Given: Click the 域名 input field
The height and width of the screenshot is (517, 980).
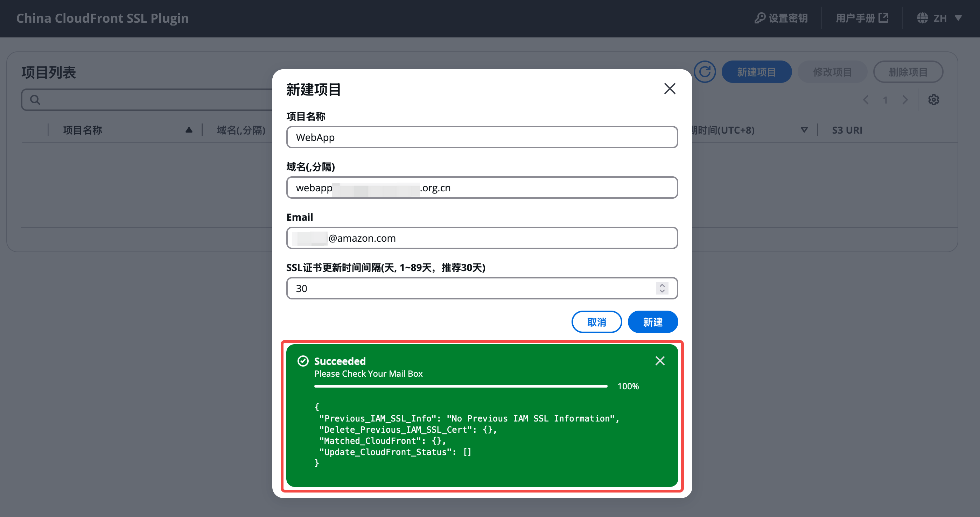Looking at the screenshot, I should tap(482, 188).
